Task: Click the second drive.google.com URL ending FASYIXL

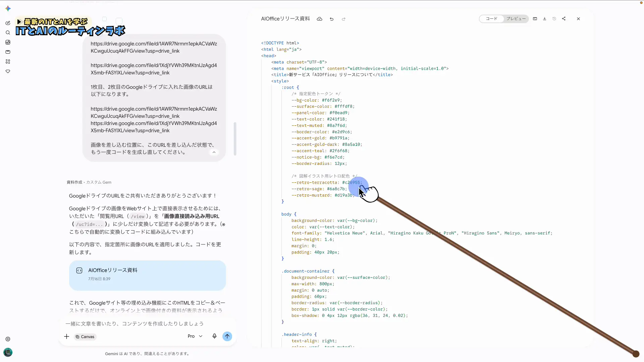Action: pos(154,69)
